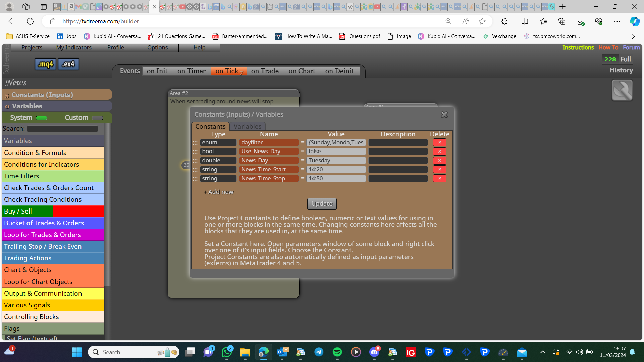Switch to the Variables tab in dialog
Screen dimensions: 644x362
pyautogui.click(x=248, y=126)
